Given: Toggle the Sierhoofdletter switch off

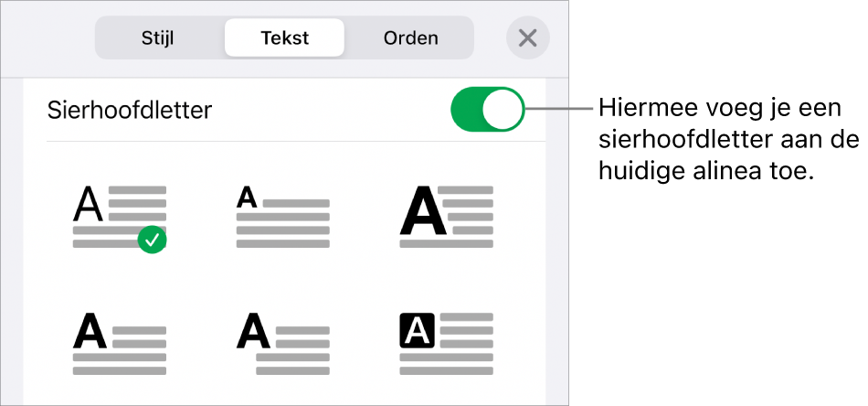Looking at the screenshot, I should point(488,112).
